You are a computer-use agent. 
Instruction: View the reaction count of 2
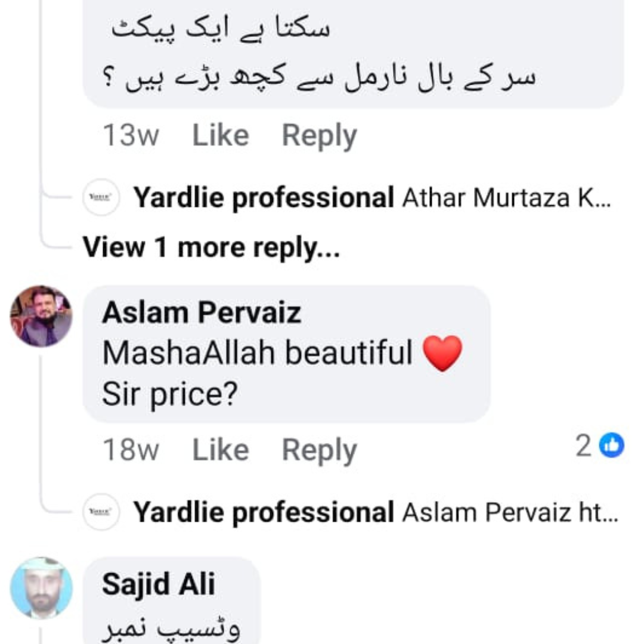click(x=583, y=446)
